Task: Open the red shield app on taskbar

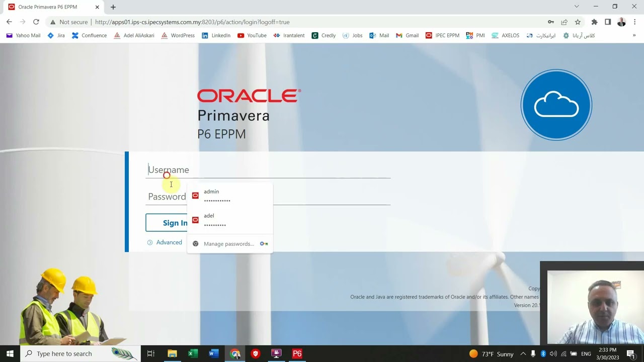Action: click(256, 354)
